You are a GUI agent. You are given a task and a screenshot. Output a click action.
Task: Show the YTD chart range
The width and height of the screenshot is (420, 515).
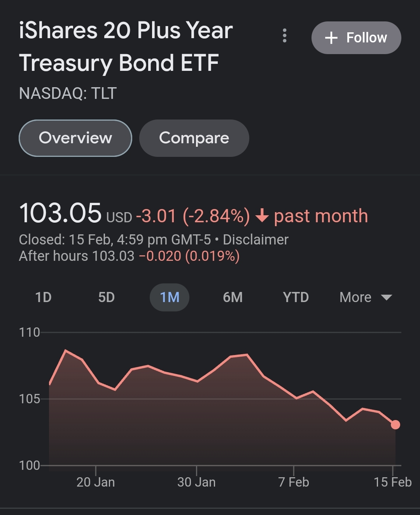pyautogui.click(x=296, y=297)
